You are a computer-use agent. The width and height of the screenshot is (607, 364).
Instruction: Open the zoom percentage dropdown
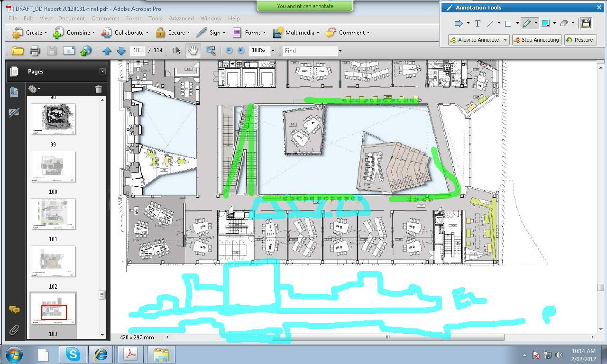[273, 51]
